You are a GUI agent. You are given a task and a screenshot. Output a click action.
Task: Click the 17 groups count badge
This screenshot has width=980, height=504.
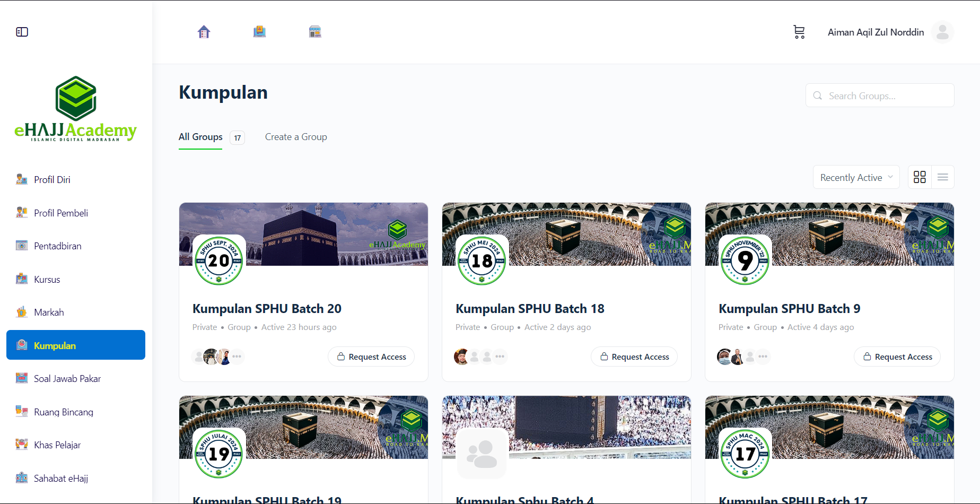tap(237, 138)
